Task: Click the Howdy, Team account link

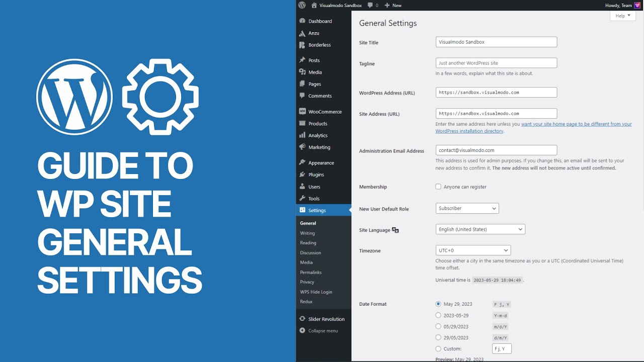Action: coord(618,5)
